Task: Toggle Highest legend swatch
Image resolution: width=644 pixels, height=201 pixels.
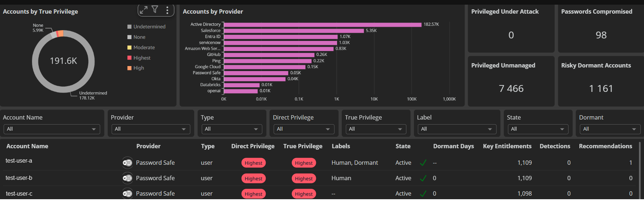Action: point(129,58)
